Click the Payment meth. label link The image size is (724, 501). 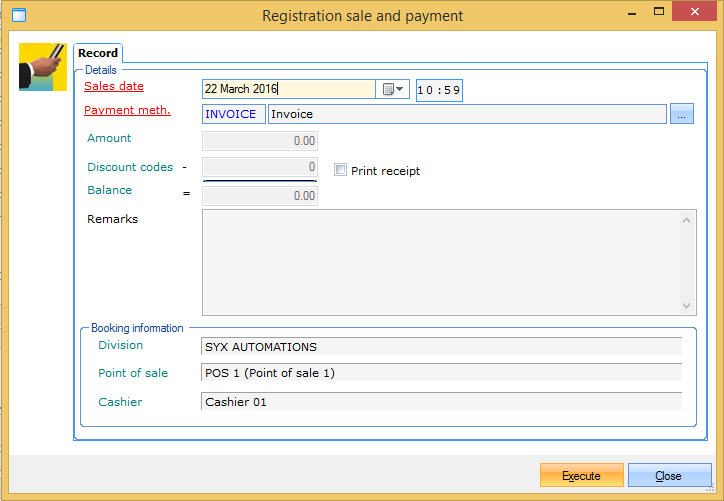(127, 110)
